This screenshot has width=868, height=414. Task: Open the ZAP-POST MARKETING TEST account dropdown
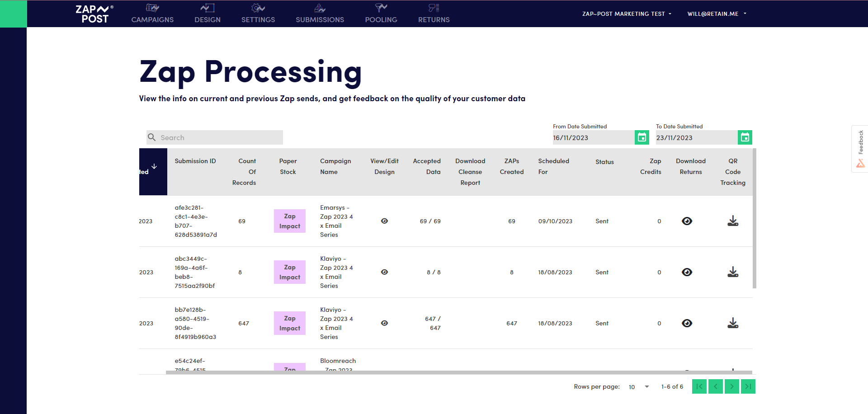627,14
